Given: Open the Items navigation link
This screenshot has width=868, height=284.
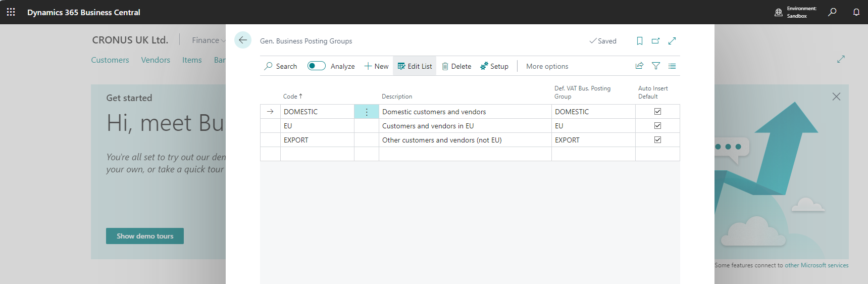Looking at the screenshot, I should click(x=192, y=60).
